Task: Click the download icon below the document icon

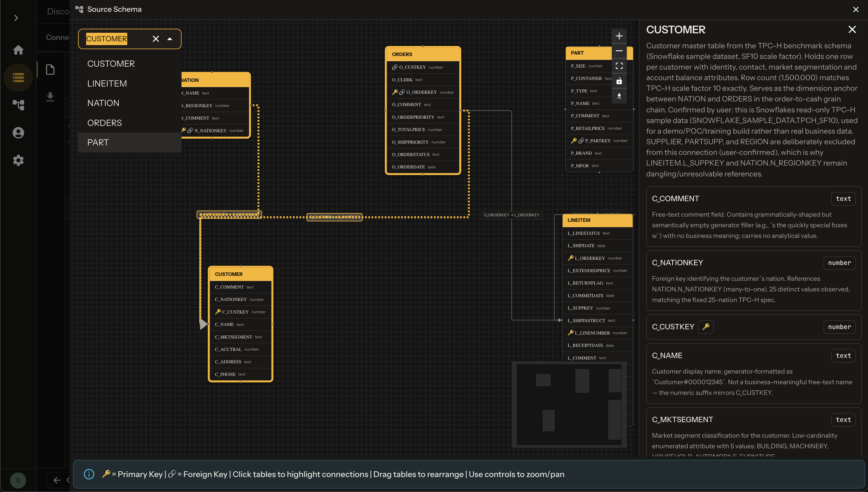Action: tap(50, 97)
